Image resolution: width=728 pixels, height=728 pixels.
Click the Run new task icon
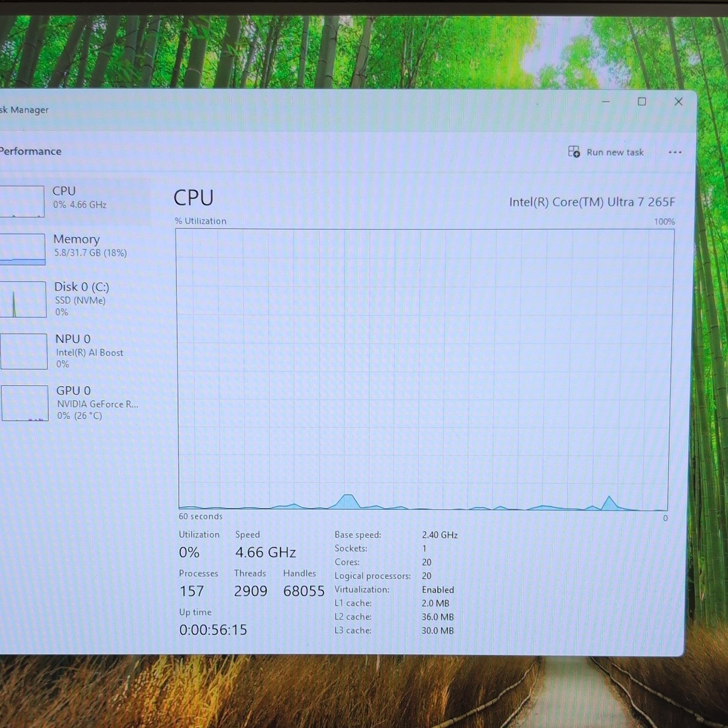pos(574,152)
